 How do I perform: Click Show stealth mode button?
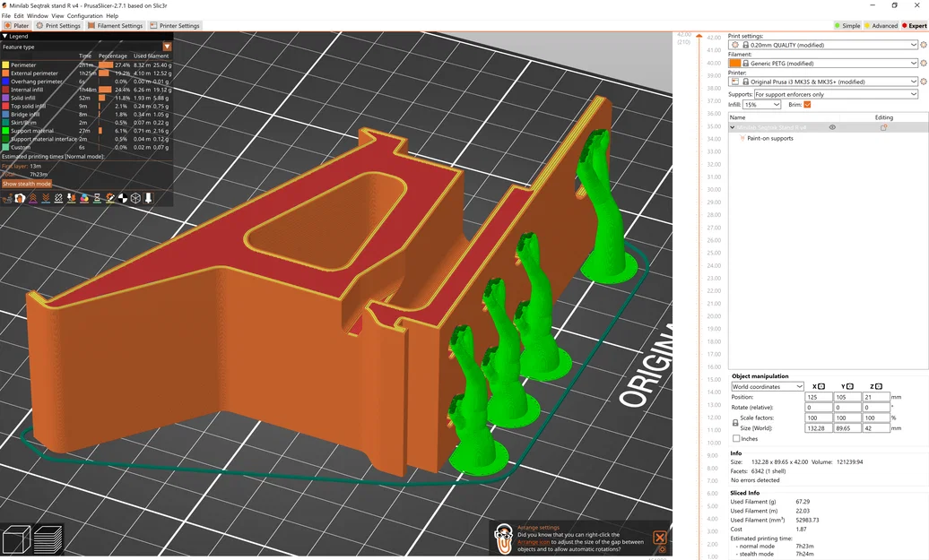[x=27, y=184]
